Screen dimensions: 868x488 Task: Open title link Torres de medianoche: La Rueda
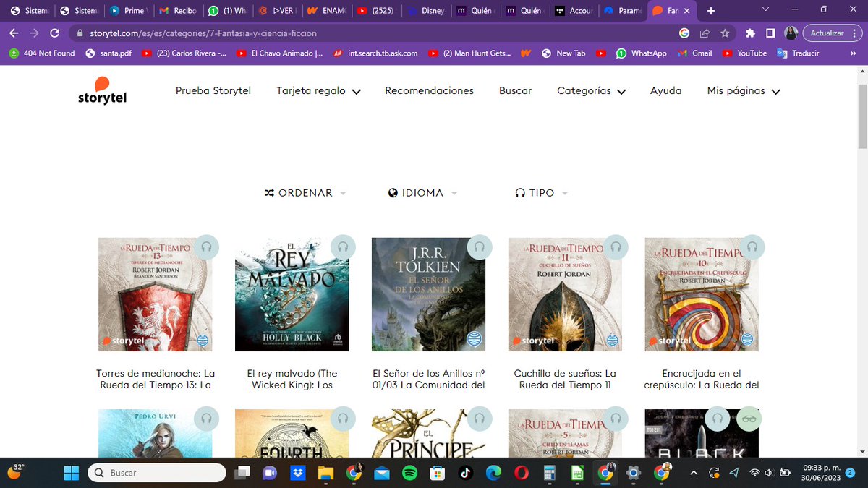[x=156, y=379]
